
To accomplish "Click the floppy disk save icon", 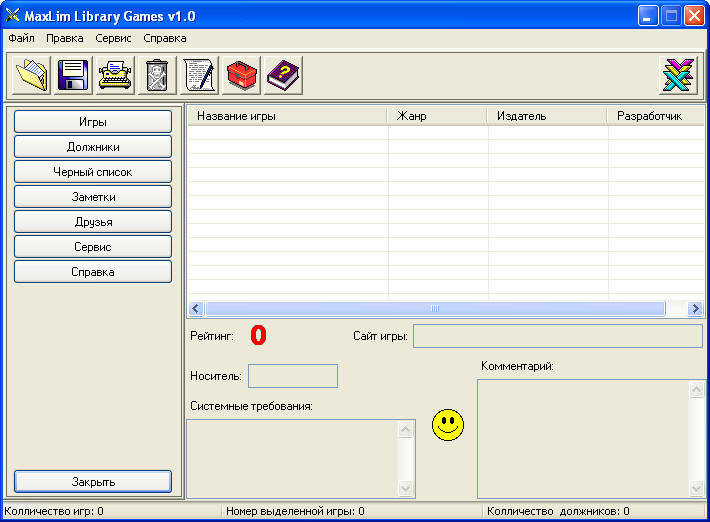I will (x=74, y=75).
